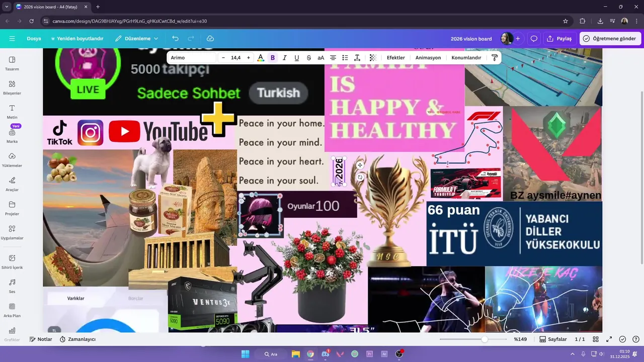Toggle strikethrough formatting
The image size is (644, 362).
click(309, 58)
